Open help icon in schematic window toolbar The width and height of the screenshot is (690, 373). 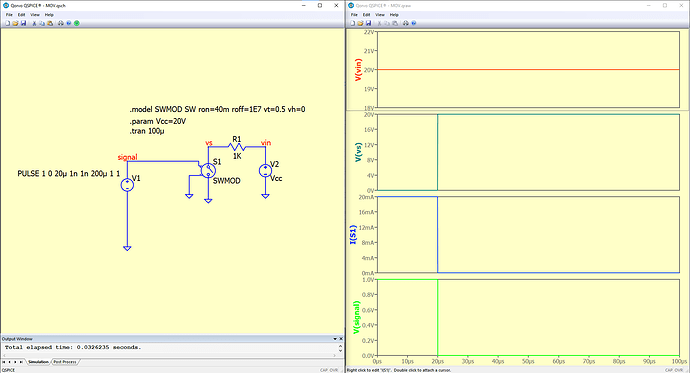[x=69, y=23]
